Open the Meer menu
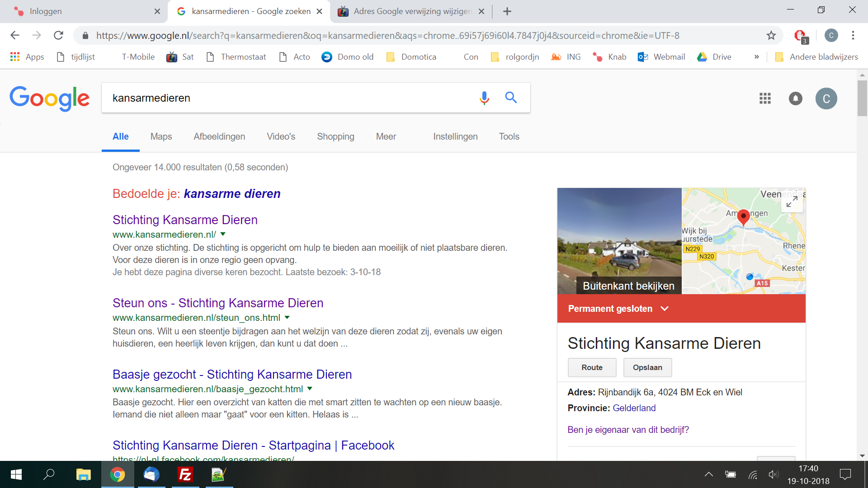This screenshot has height=488, width=868. pyautogui.click(x=386, y=136)
